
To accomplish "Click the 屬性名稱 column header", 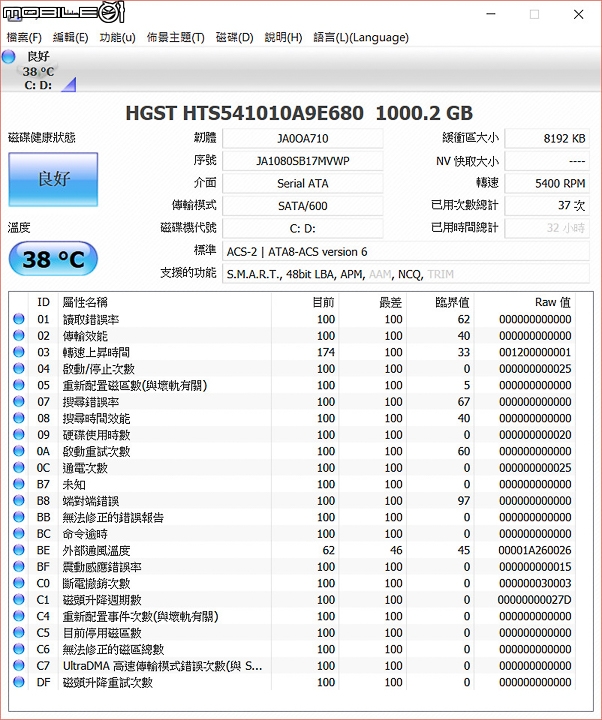I will point(85,302).
